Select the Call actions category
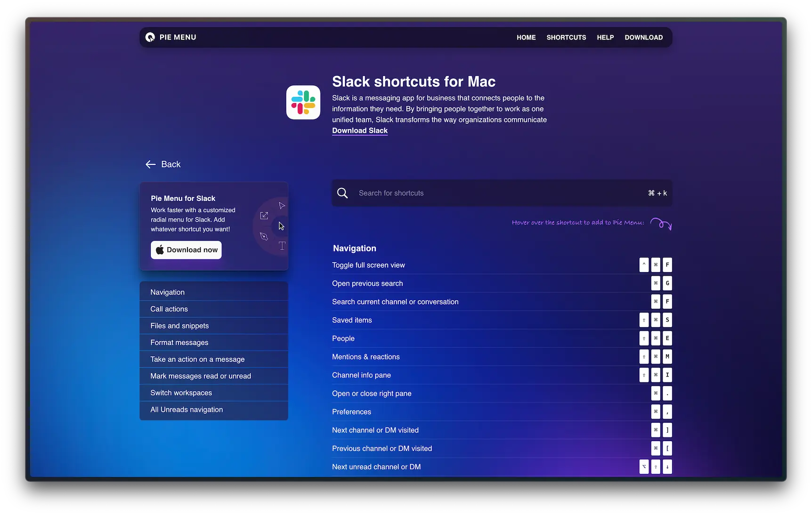This screenshot has height=515, width=812. 169,309
